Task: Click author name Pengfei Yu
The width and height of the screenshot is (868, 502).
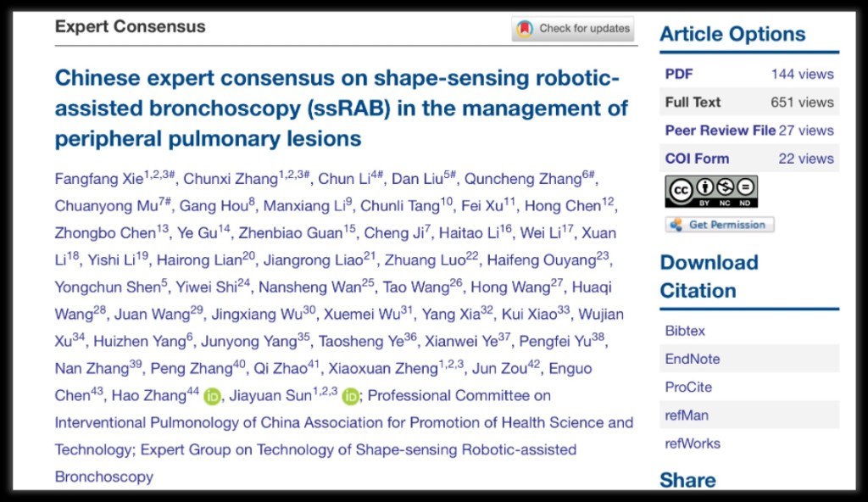Action: [555, 342]
